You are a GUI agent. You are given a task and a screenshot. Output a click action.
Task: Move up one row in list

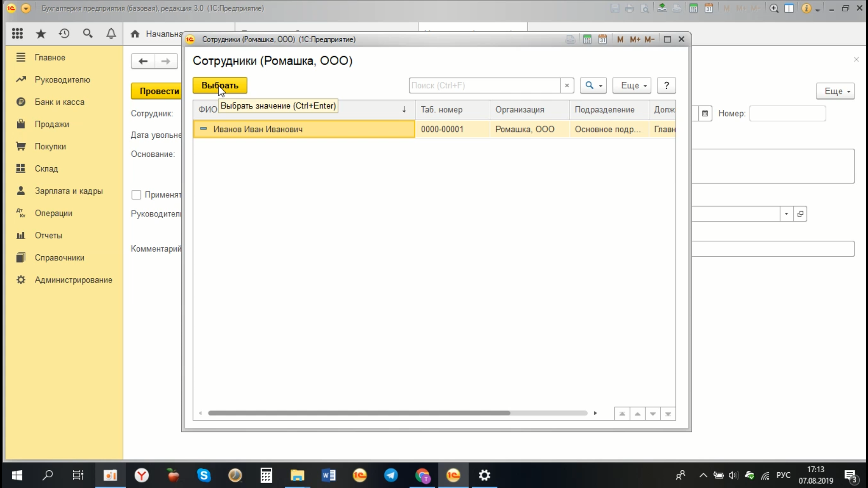click(637, 414)
